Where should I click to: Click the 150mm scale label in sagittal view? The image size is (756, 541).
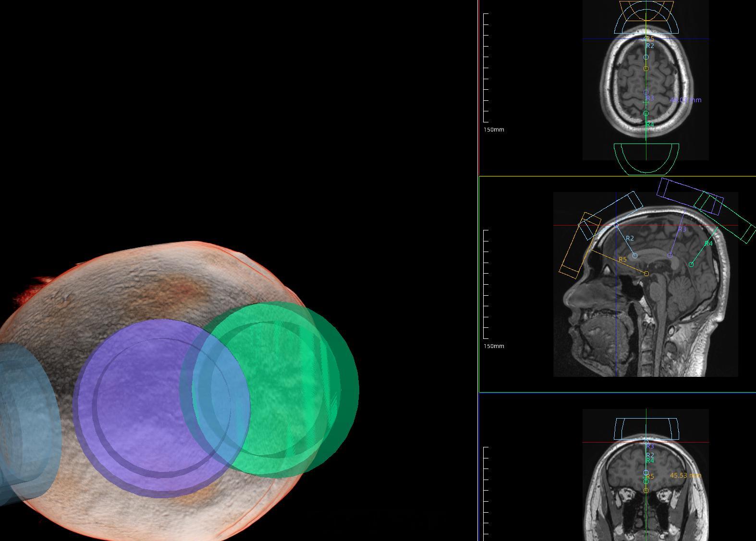click(494, 346)
